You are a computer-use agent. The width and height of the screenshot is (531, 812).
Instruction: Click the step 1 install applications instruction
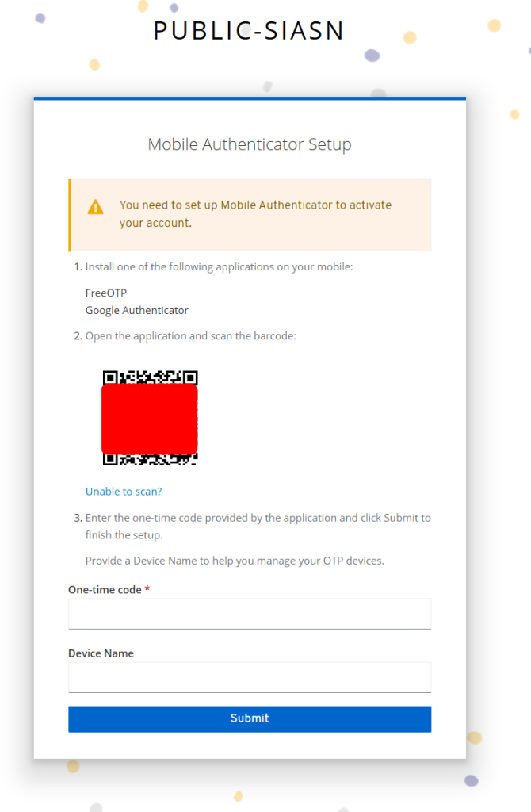pyautogui.click(x=219, y=266)
